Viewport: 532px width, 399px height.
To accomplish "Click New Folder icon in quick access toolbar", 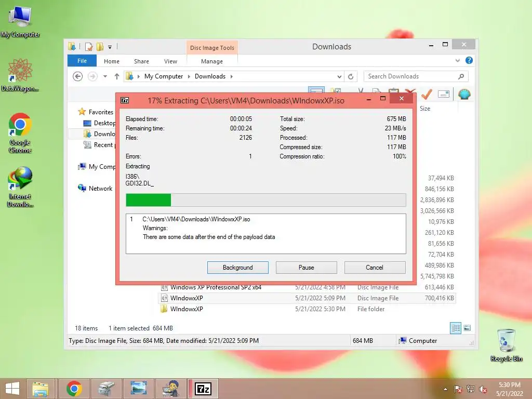I will pos(100,46).
